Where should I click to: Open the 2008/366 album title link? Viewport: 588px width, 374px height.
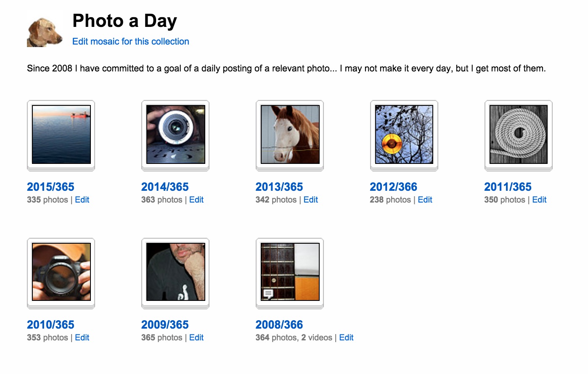click(279, 325)
